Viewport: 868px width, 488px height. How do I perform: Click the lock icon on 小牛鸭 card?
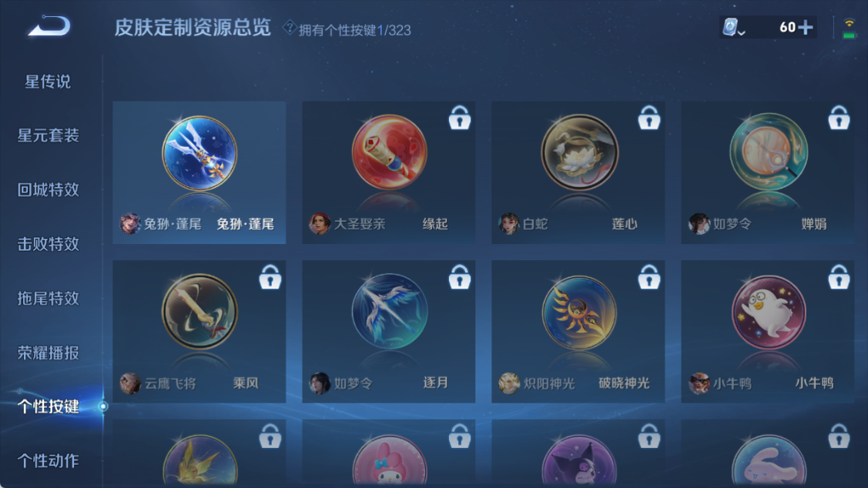tap(839, 276)
